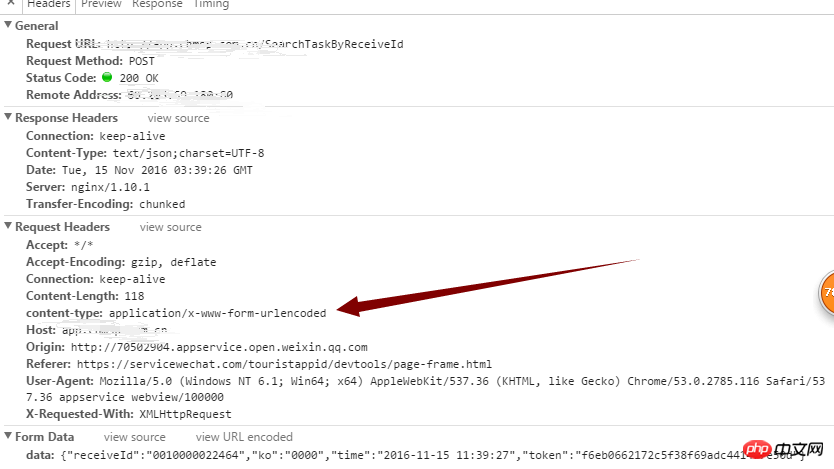This screenshot has height=469, width=834.
Task: Click the General section title
Action: tap(36, 26)
